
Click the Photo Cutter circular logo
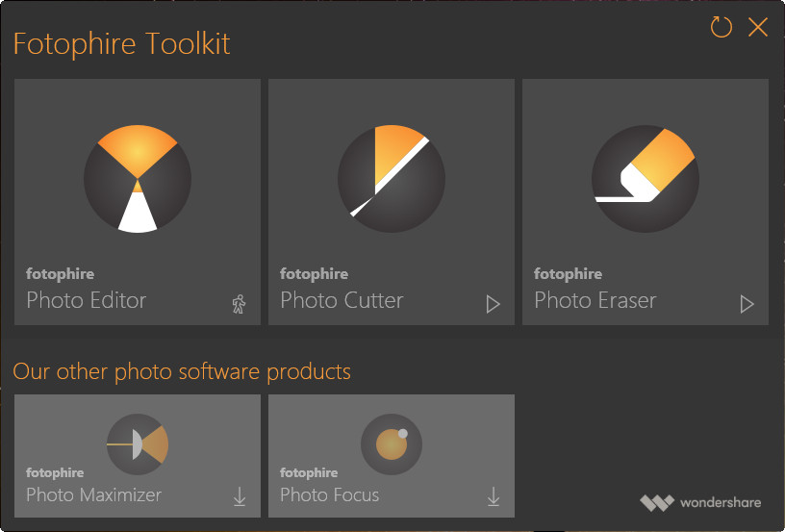point(391,179)
